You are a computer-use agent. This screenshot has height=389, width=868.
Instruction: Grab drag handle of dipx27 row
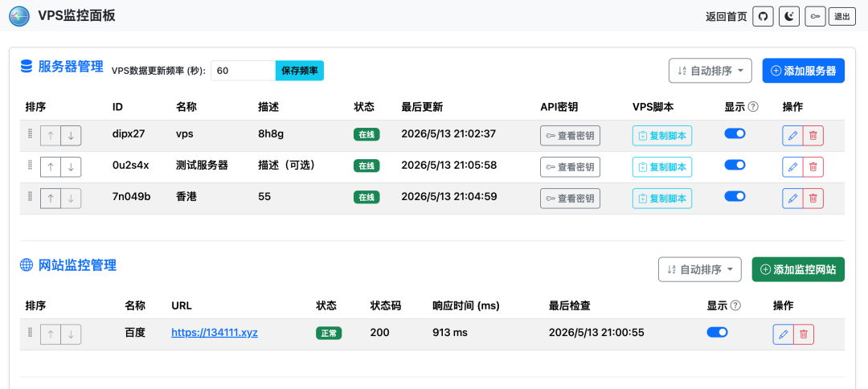tap(31, 134)
